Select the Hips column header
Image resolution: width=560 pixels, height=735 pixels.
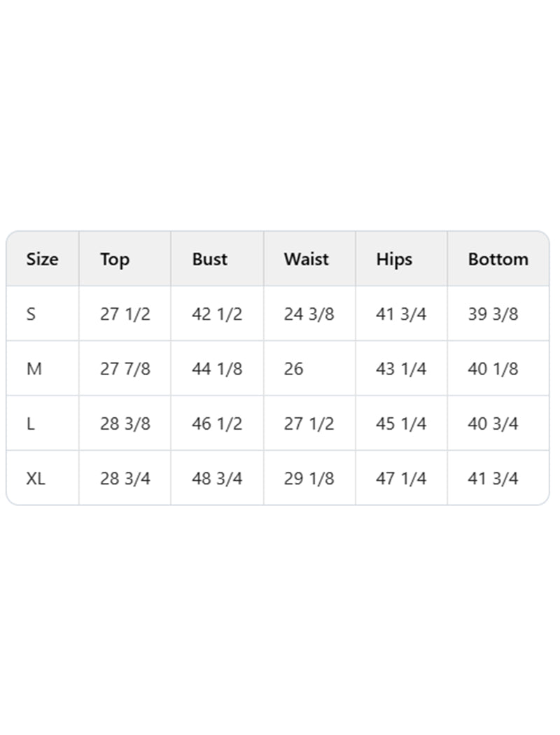point(394,259)
